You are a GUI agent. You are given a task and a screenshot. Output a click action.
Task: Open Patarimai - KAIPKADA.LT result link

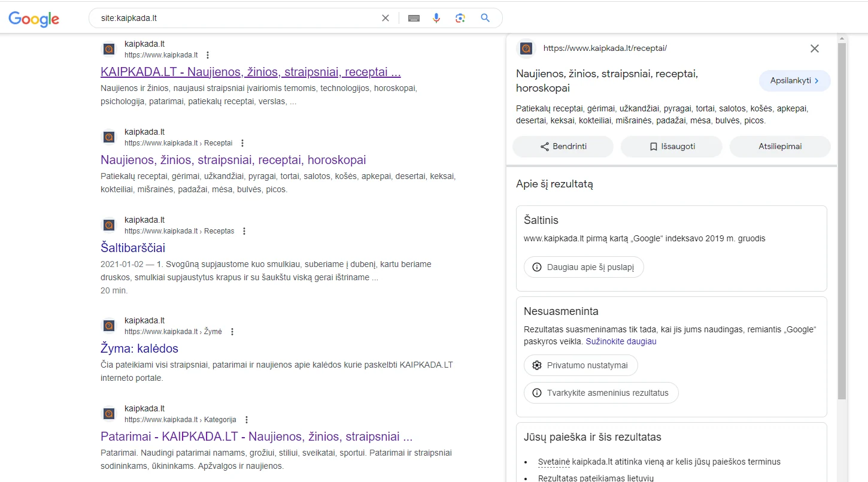257,436
